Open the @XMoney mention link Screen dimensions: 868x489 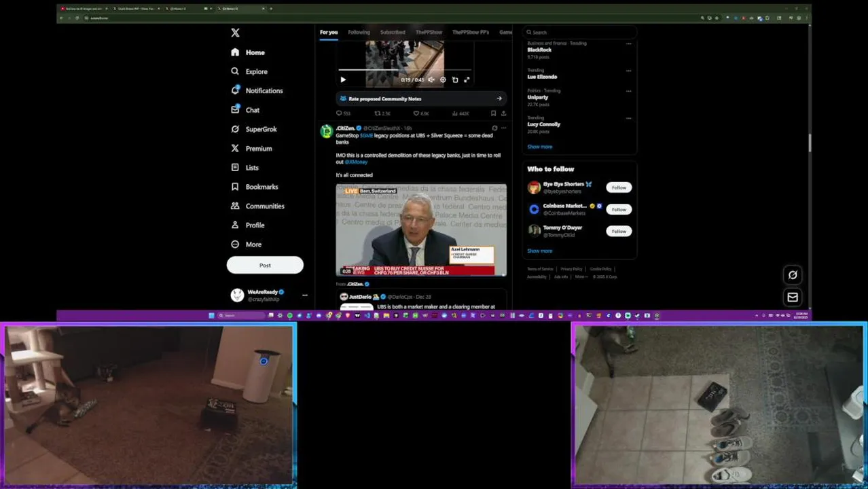(x=356, y=162)
